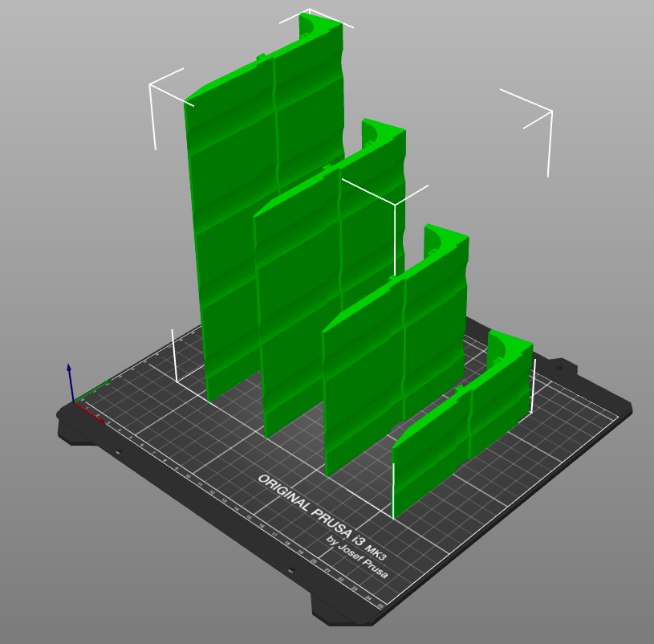This screenshot has height=644, width=654.
Task: Click the mounting hole on bed's left edge
Action: coord(118,452)
